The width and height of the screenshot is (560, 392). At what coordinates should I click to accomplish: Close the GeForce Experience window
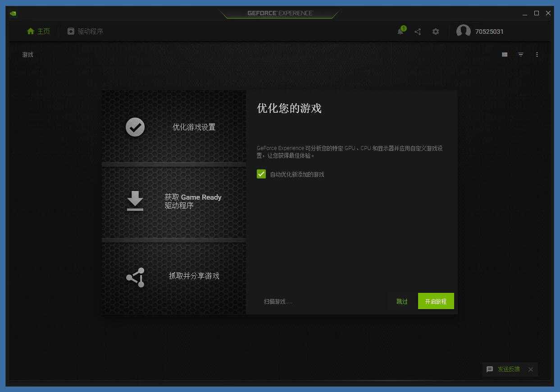tap(548, 13)
